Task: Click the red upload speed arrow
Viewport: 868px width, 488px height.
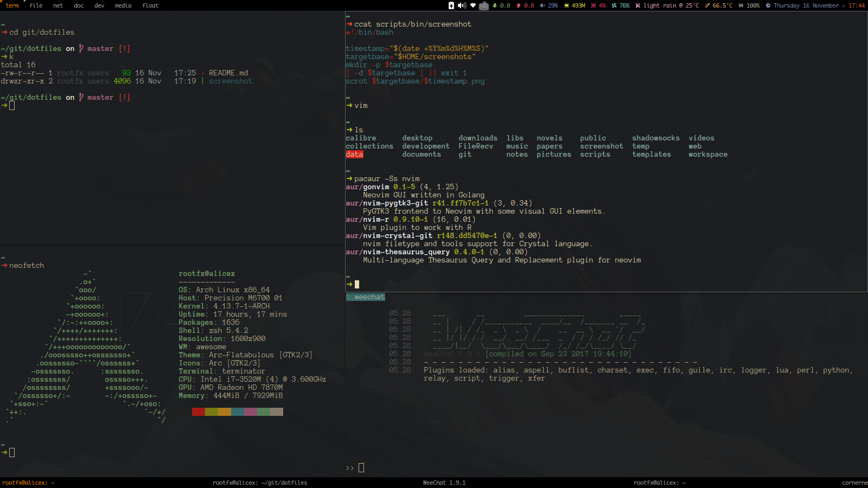Action: tap(519, 5)
